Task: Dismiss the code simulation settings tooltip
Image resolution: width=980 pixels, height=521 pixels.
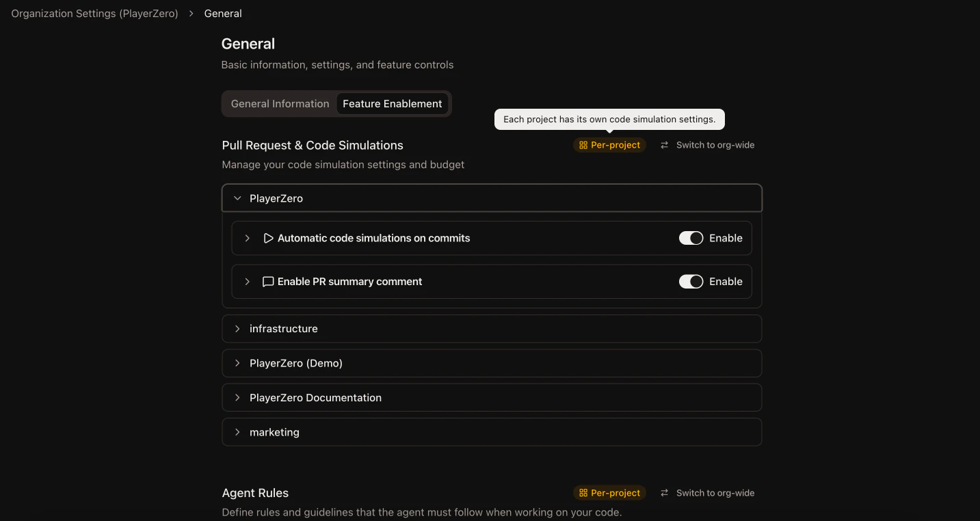Action: (609, 119)
